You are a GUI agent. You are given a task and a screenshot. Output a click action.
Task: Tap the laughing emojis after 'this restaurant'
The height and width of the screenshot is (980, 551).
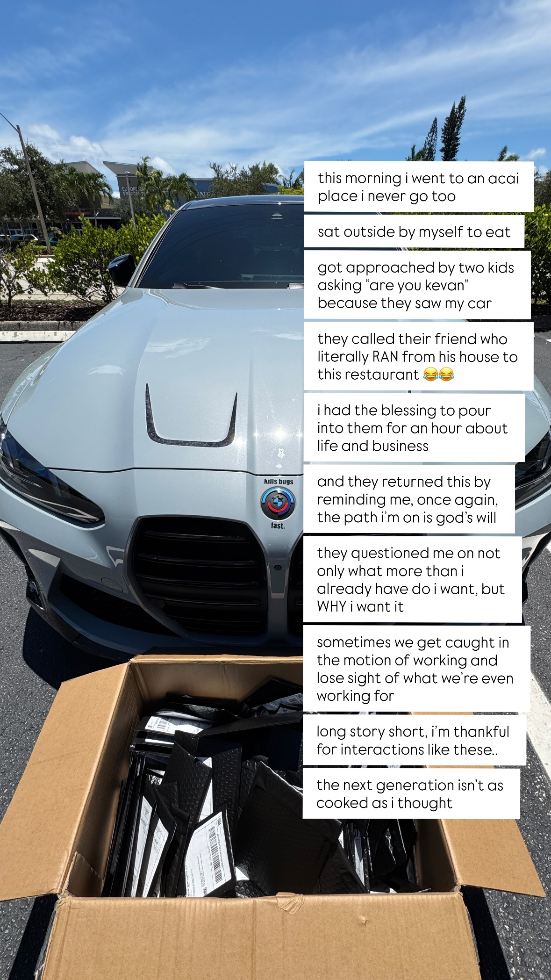pyautogui.click(x=438, y=375)
